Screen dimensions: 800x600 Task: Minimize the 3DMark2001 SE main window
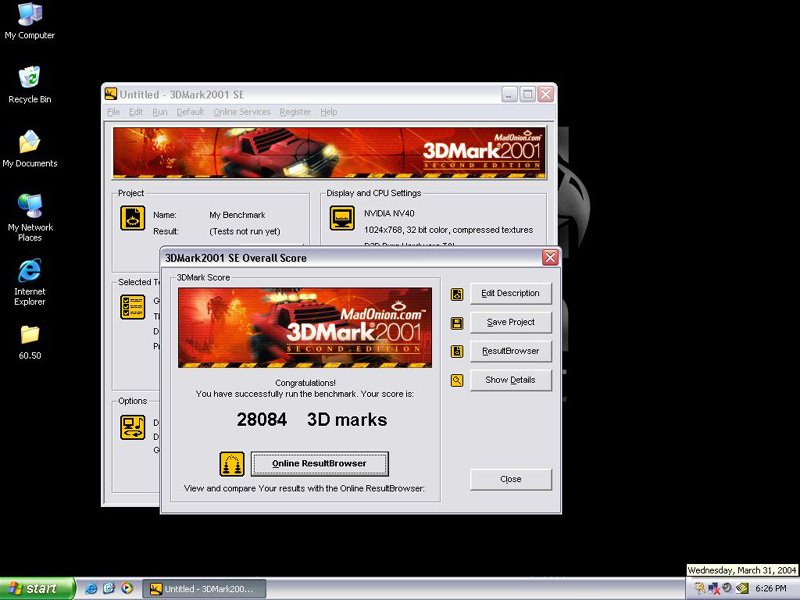pos(509,94)
